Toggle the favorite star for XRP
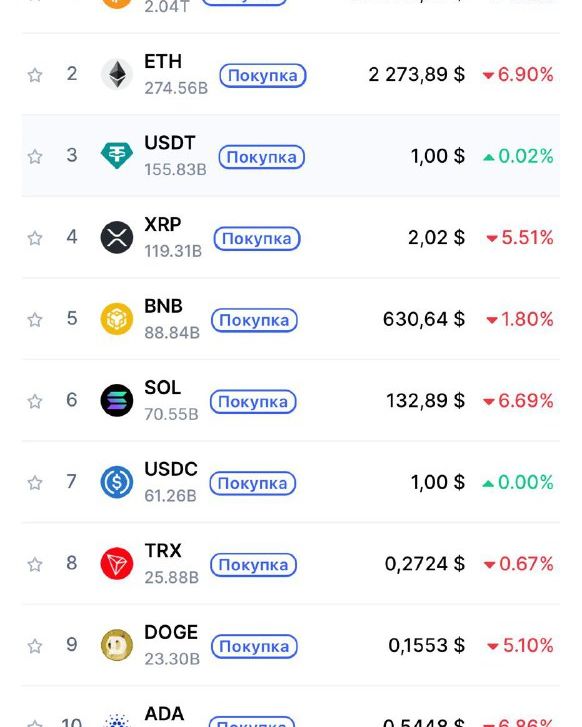Image resolution: width=582 pixels, height=727 pixels. tap(35, 238)
